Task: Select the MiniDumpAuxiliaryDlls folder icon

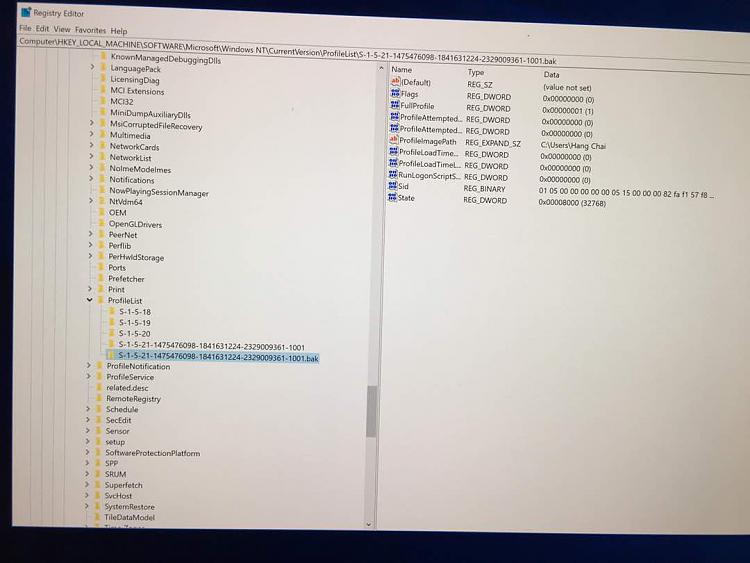Action: 103,112
